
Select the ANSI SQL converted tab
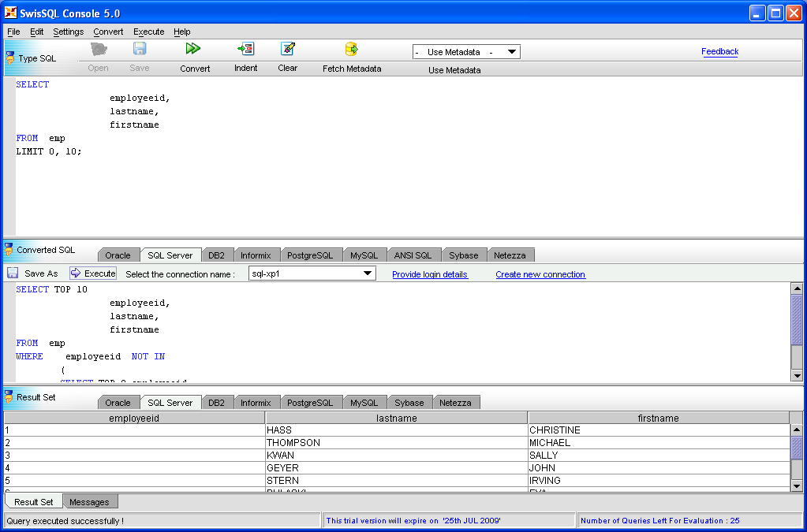tap(413, 255)
